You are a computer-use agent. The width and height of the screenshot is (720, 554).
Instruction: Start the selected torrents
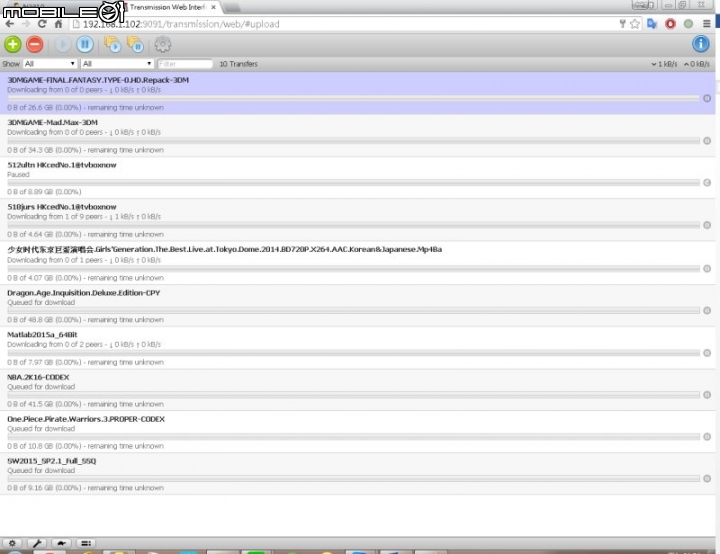(x=63, y=45)
